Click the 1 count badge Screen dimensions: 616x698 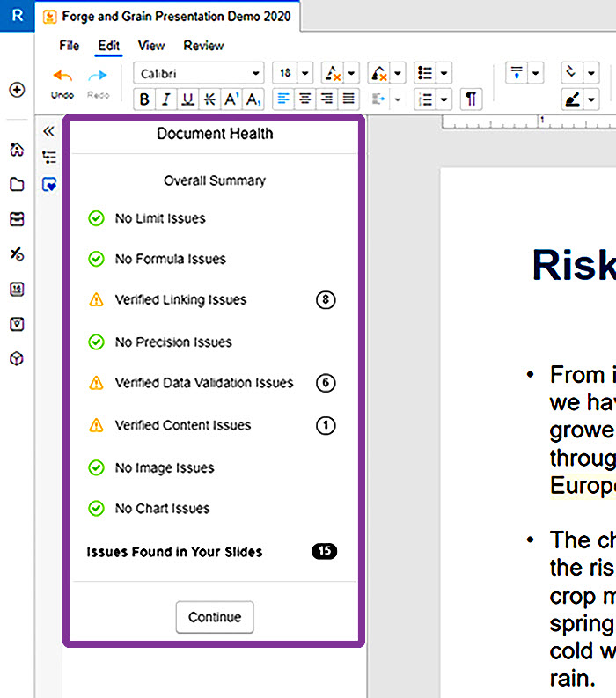pos(326,425)
